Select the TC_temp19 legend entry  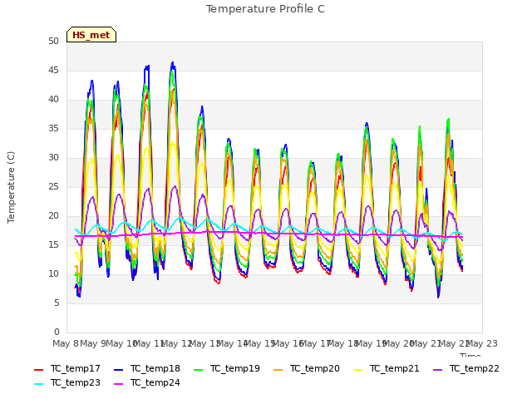tap(227, 369)
